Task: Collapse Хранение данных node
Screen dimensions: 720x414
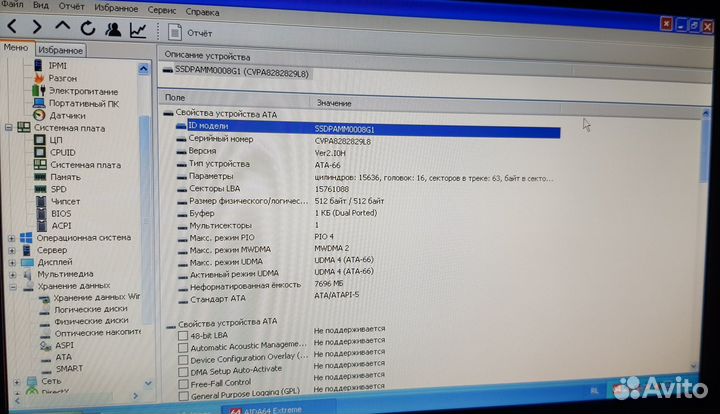Action: pyautogui.click(x=13, y=287)
